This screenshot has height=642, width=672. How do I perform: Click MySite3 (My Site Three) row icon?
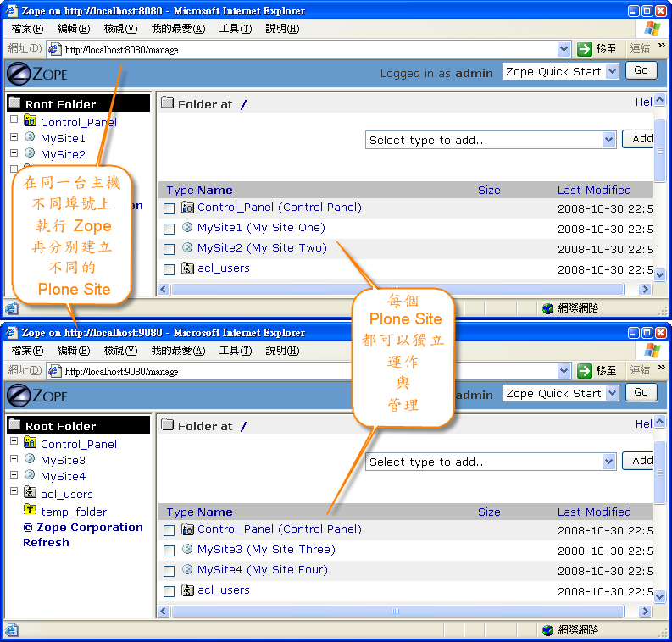coord(187,549)
